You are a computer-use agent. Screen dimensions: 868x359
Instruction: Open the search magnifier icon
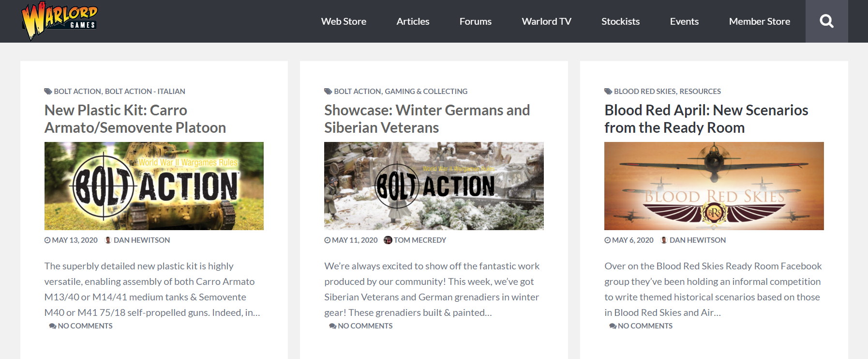pos(826,21)
